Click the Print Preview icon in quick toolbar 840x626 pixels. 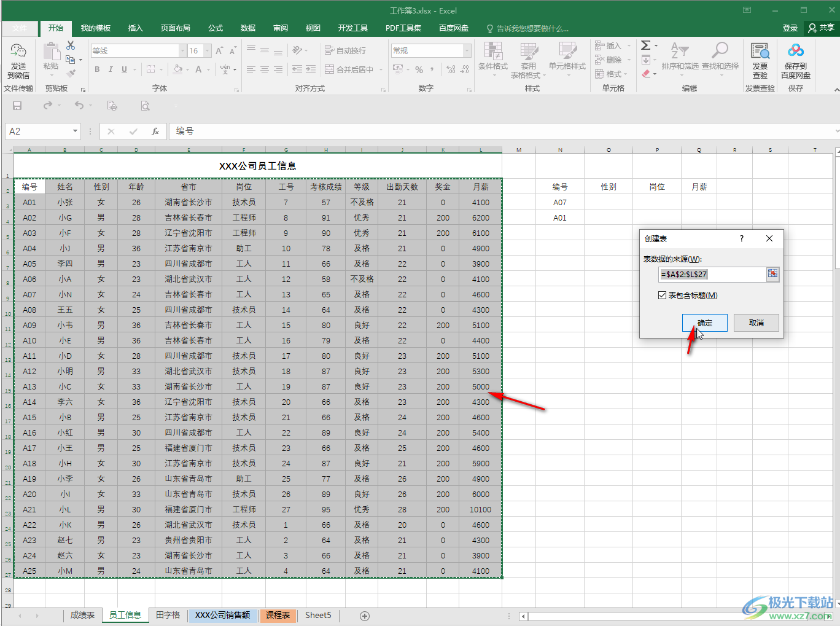point(145,106)
